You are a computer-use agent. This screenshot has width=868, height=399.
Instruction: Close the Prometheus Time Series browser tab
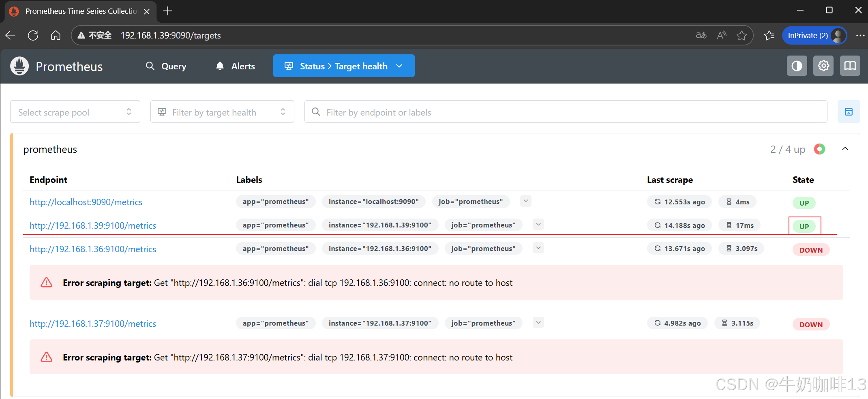coord(147,11)
